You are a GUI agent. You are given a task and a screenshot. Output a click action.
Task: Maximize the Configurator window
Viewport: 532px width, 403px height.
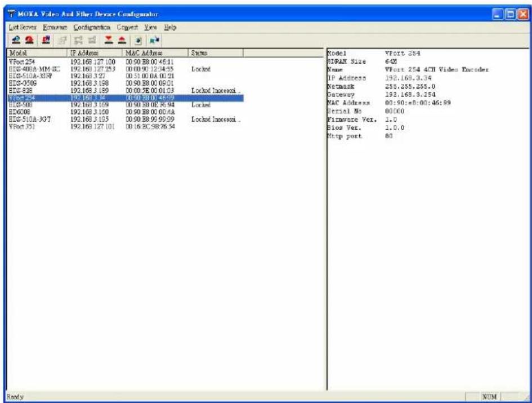[x=510, y=14]
